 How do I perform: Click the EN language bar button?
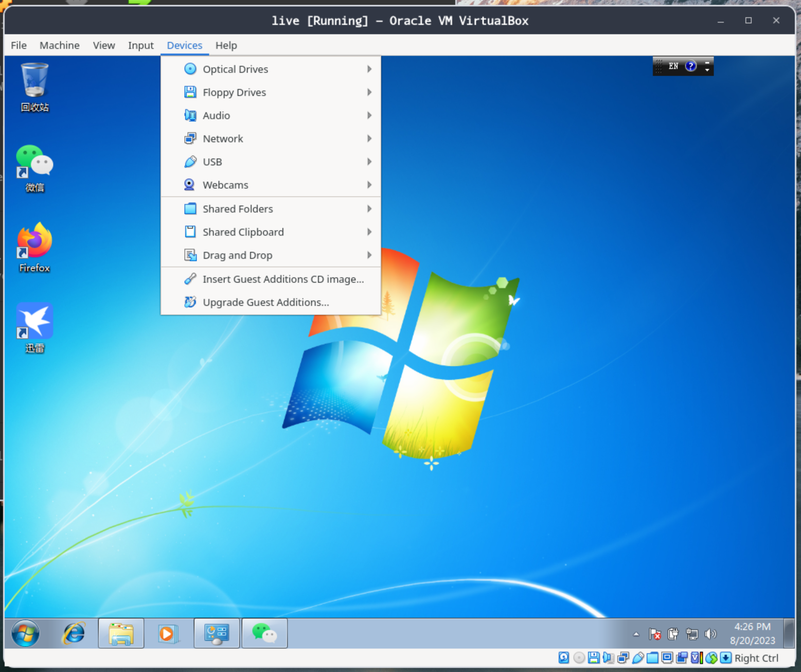click(x=673, y=66)
